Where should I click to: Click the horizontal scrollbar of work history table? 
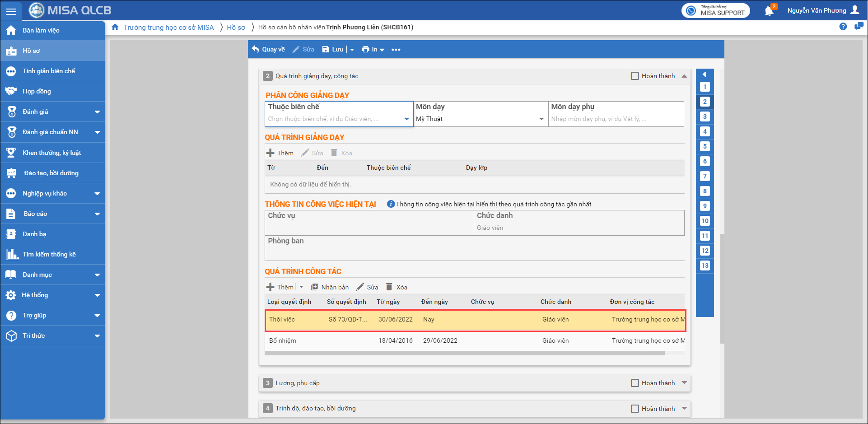point(464,354)
